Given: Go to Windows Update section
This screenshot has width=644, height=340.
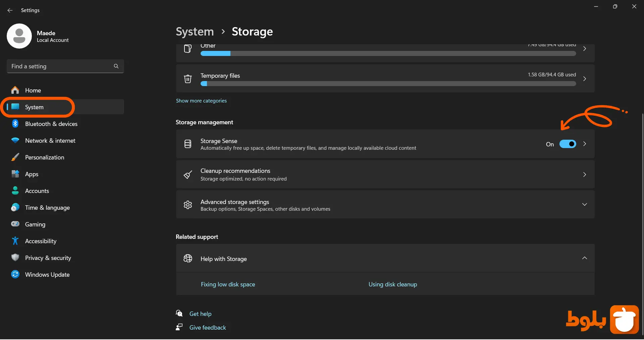Looking at the screenshot, I should 47,275.
